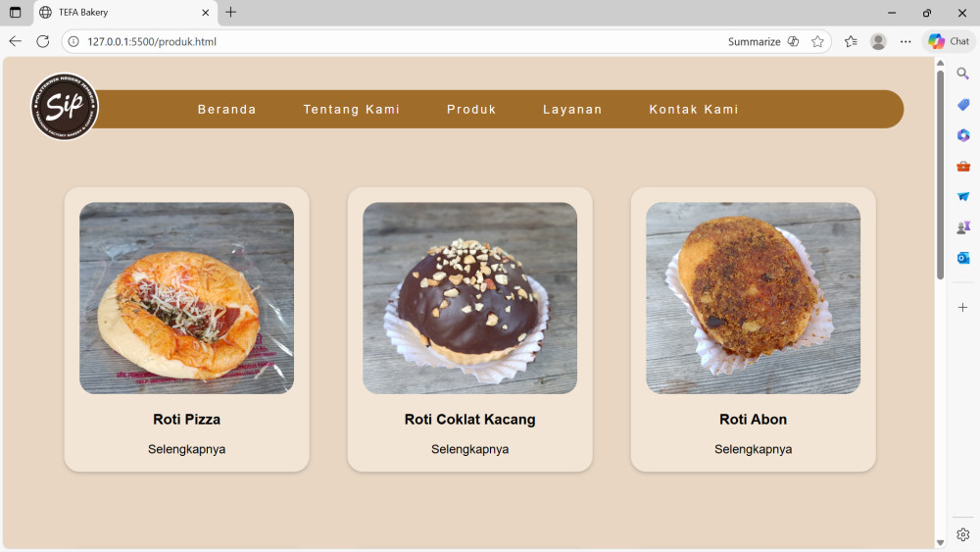Click Selengkapnya under Roti Pizza

click(x=187, y=449)
